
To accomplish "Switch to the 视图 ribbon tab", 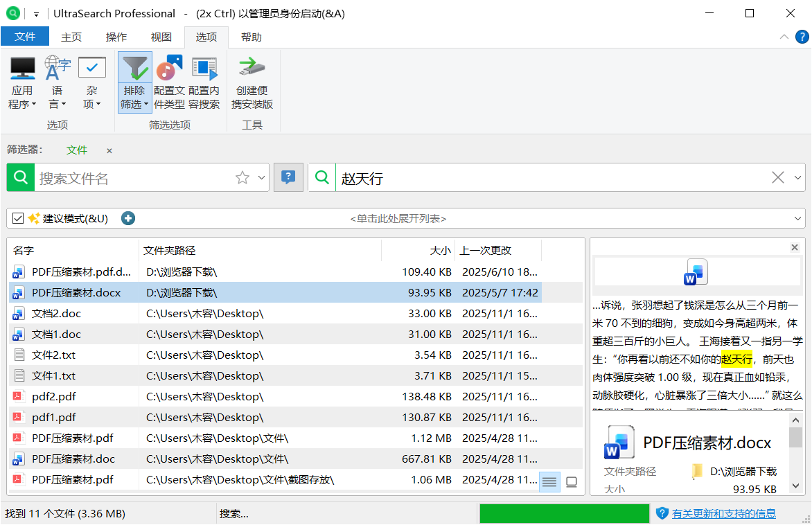I will click(x=161, y=37).
